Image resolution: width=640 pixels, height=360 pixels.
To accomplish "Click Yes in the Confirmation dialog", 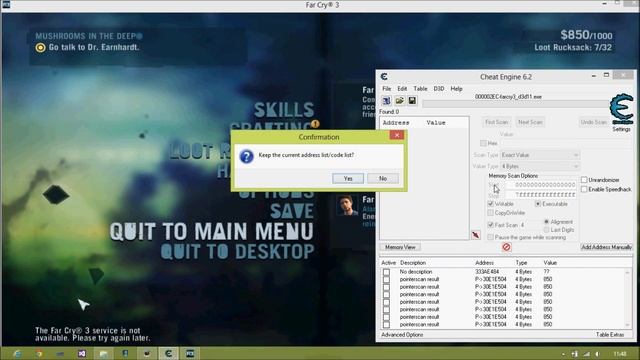I will pos(348,178).
